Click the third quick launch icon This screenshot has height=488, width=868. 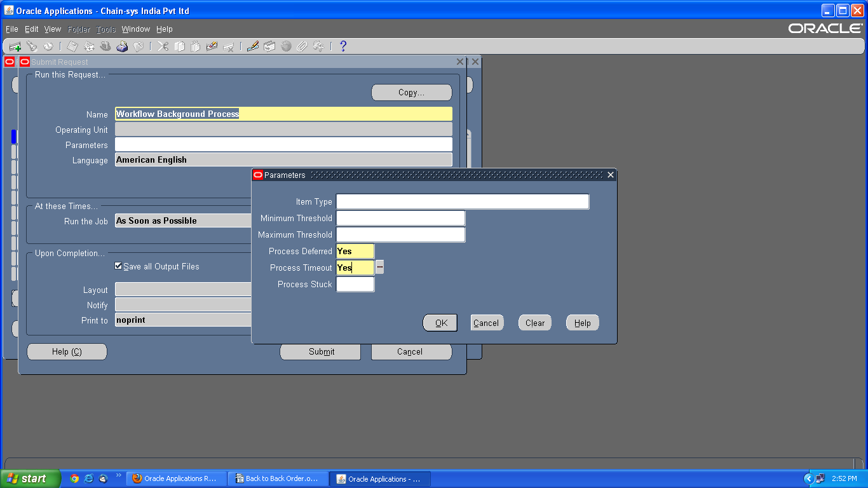(x=104, y=478)
